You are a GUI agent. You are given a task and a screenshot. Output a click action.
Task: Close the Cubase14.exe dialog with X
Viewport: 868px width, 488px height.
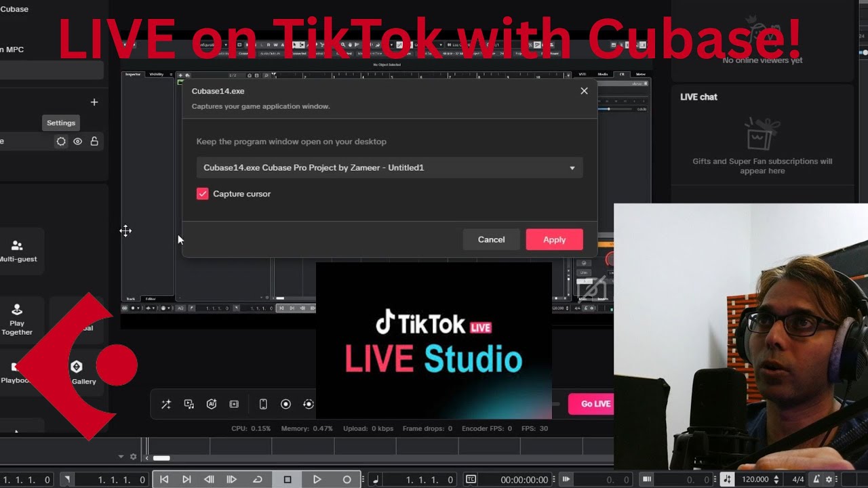click(x=584, y=91)
